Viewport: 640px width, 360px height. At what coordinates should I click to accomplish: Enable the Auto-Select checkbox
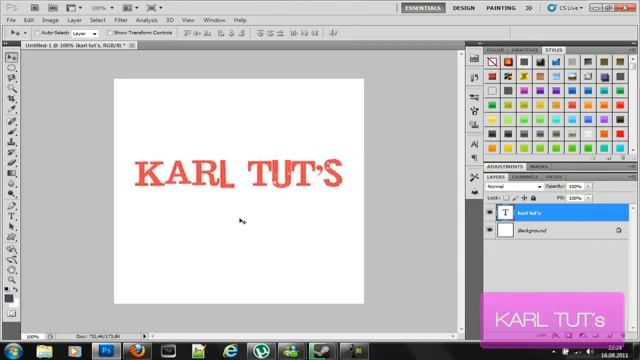point(37,33)
